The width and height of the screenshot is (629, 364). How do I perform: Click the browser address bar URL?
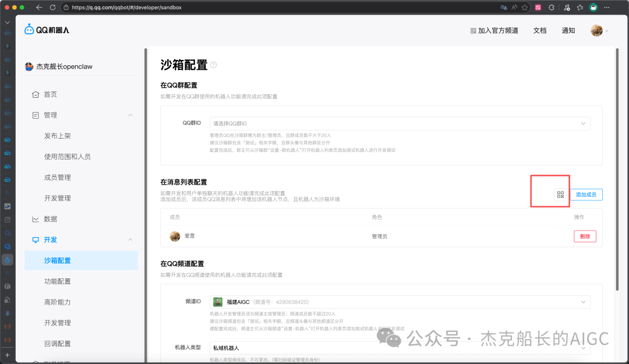[127, 7]
